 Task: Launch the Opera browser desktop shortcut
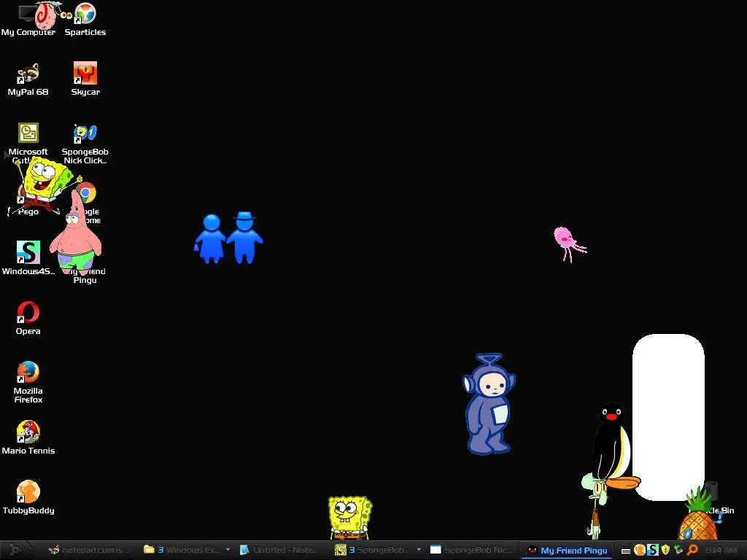(28, 318)
